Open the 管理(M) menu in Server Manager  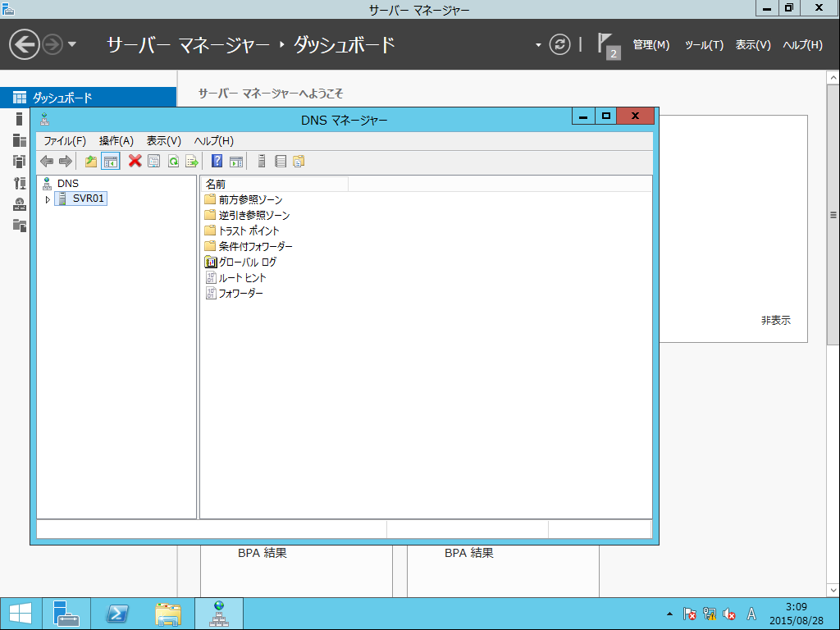651,45
